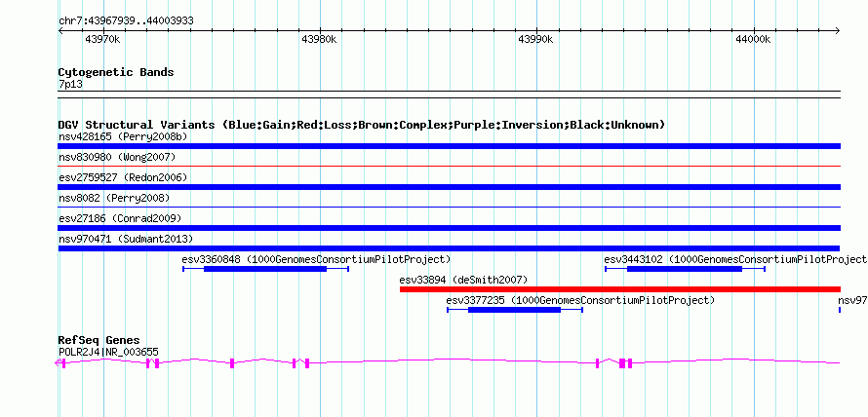The width and height of the screenshot is (868, 417).
Task: Click the nsv428165 (Perry2008b) label
Action: click(121, 136)
